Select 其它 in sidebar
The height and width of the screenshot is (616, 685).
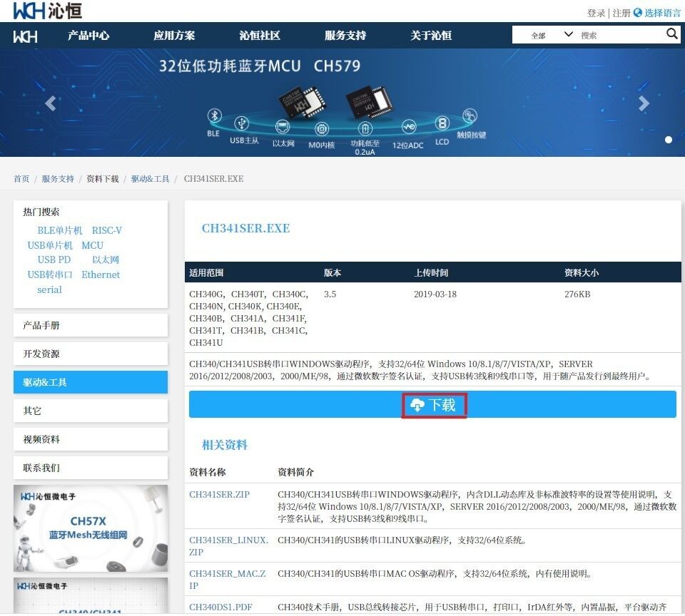pos(91,411)
